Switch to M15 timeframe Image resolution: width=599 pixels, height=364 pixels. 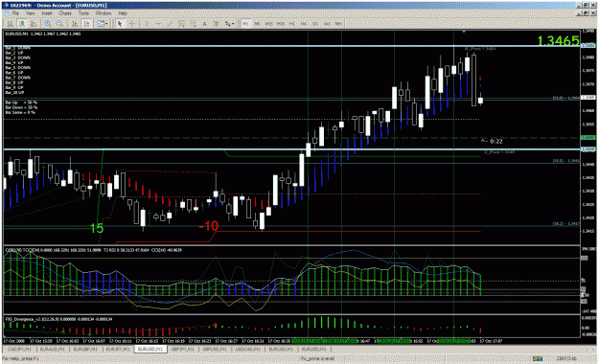pos(268,24)
